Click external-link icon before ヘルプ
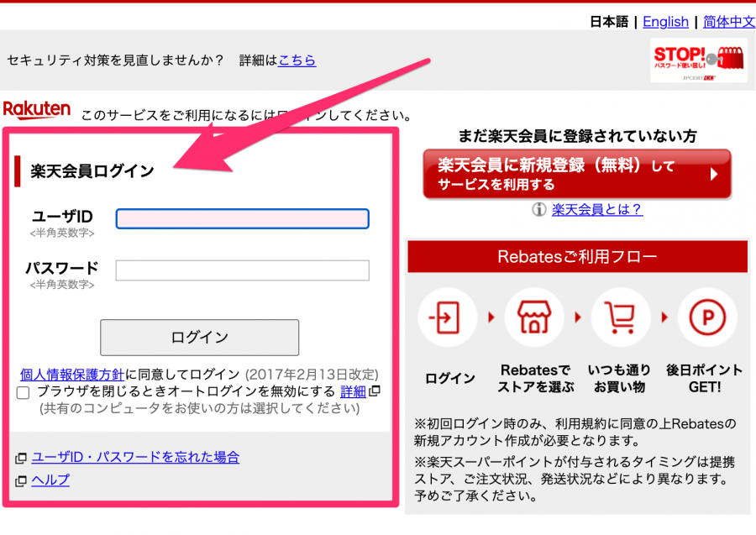 pos(21,480)
